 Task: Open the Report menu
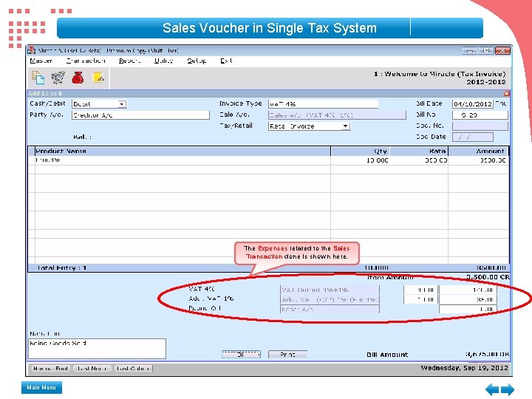point(129,61)
